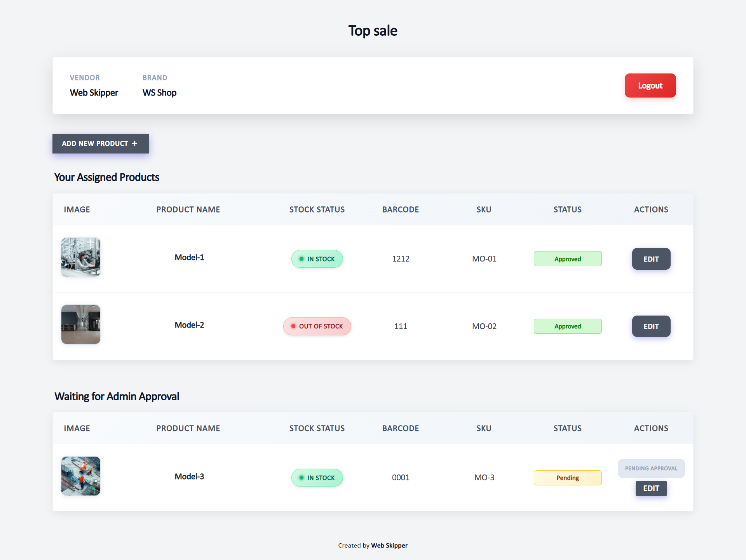746x560 pixels.
Task: Click the Stock Status header in Assigned Products
Action: click(317, 209)
